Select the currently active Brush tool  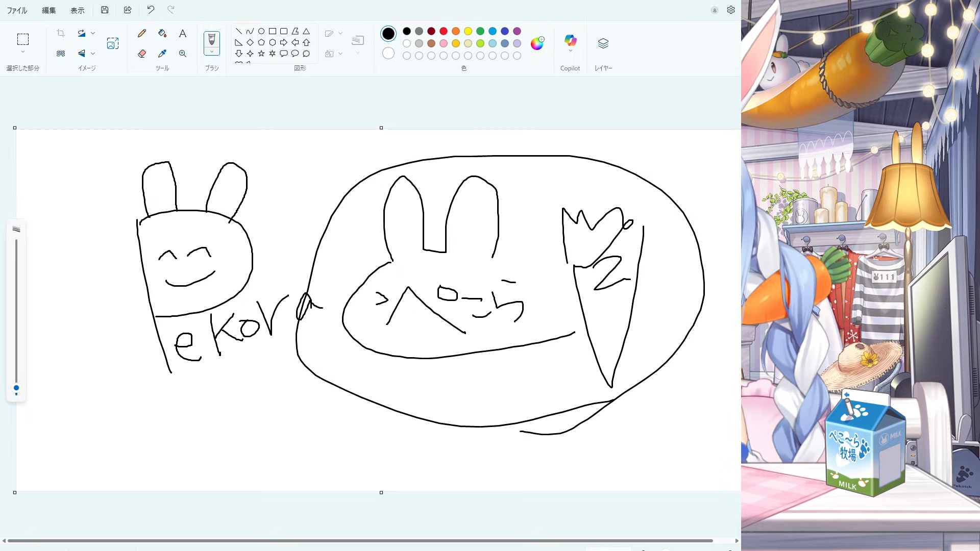(212, 40)
